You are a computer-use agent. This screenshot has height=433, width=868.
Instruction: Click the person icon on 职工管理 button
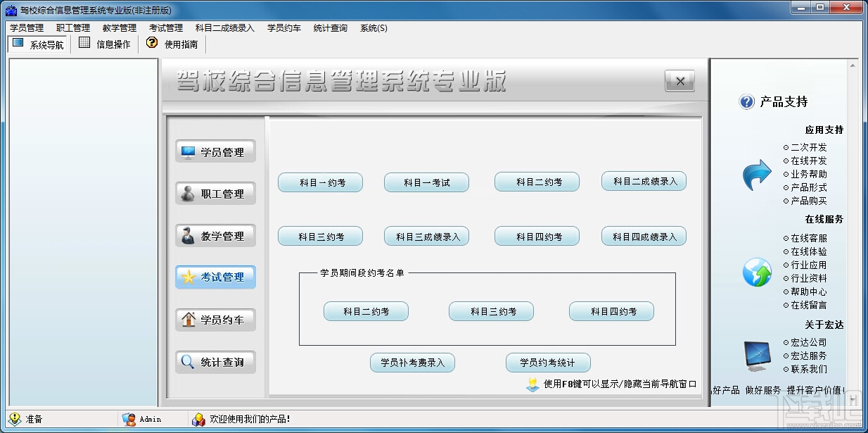188,194
